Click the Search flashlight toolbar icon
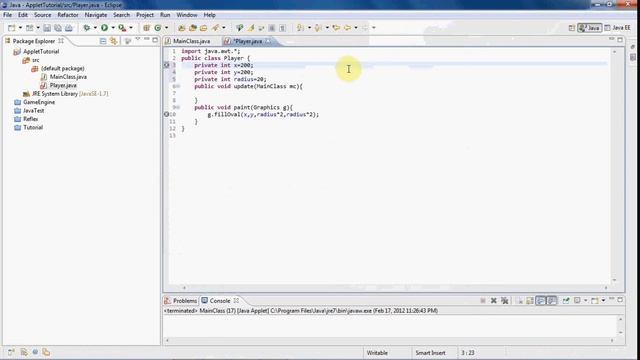 [215, 28]
